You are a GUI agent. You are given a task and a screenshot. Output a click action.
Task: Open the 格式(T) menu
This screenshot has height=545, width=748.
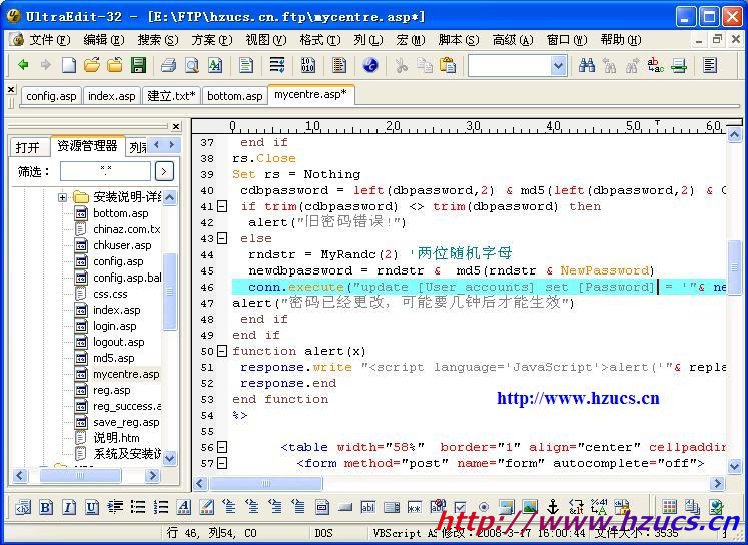point(317,40)
